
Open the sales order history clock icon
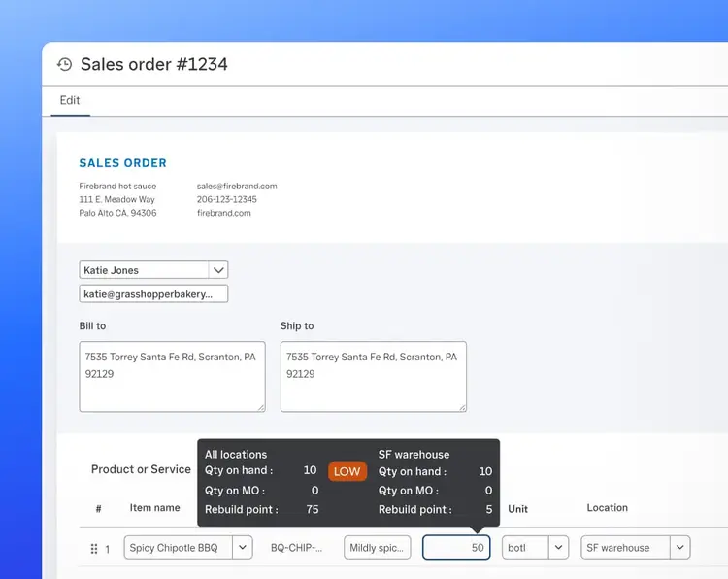(64, 64)
